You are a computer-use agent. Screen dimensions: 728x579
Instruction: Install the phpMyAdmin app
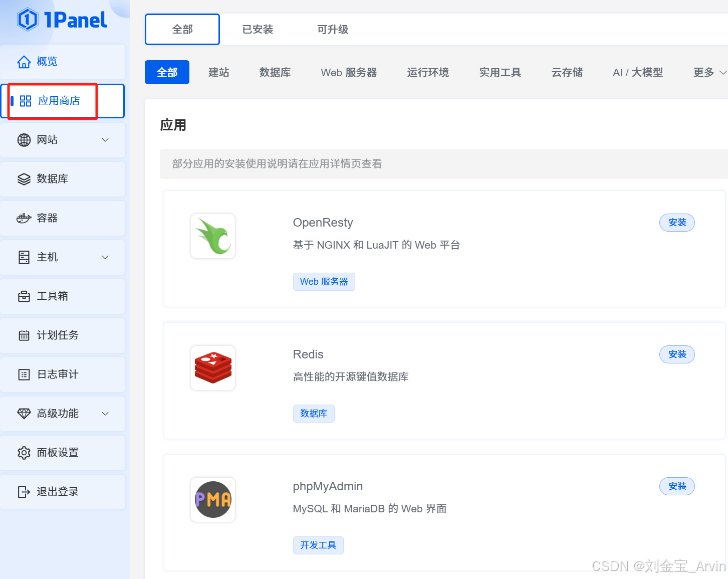pos(677,486)
